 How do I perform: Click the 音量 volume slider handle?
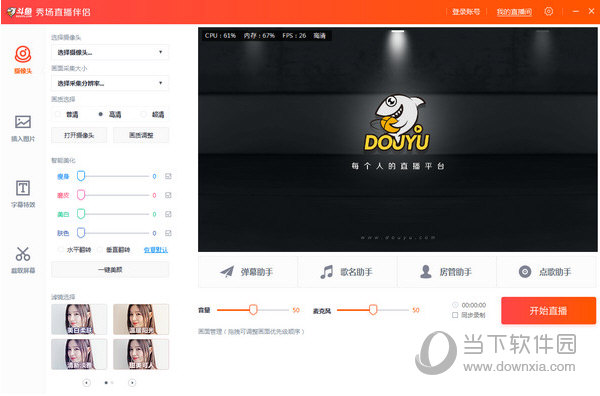point(253,310)
